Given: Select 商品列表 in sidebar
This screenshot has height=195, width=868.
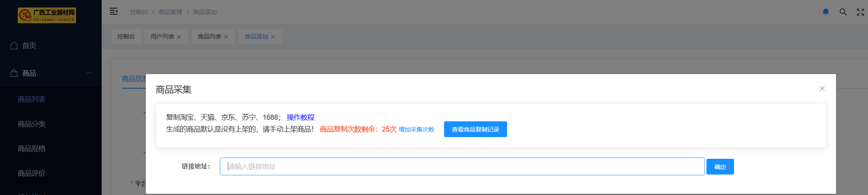Looking at the screenshot, I should pyautogui.click(x=32, y=99).
